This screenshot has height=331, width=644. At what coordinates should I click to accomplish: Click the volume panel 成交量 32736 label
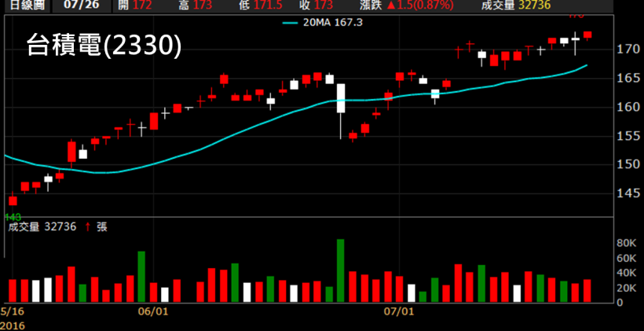click(x=42, y=226)
